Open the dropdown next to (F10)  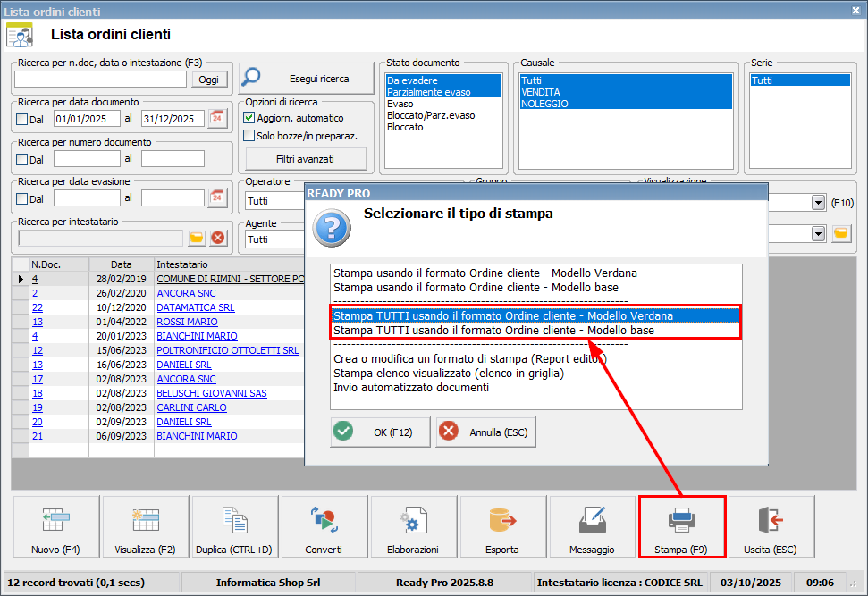[819, 203]
